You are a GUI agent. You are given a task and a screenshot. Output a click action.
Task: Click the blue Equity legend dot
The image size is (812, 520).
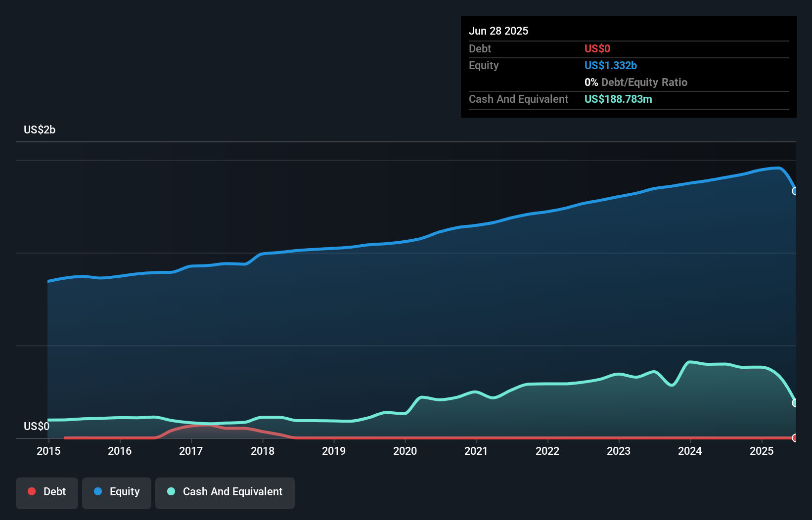(98, 491)
